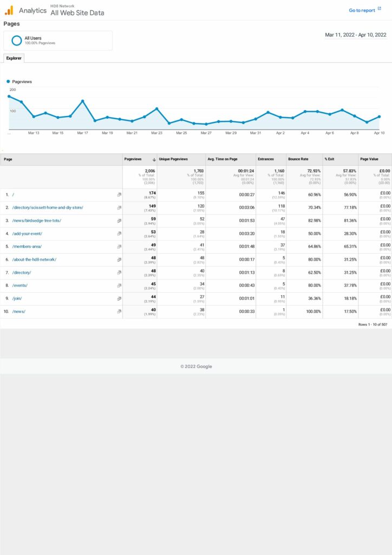The width and height of the screenshot is (392, 555).
Task: Click the sort arrow in the Pageviews column
Action: (x=154, y=159)
